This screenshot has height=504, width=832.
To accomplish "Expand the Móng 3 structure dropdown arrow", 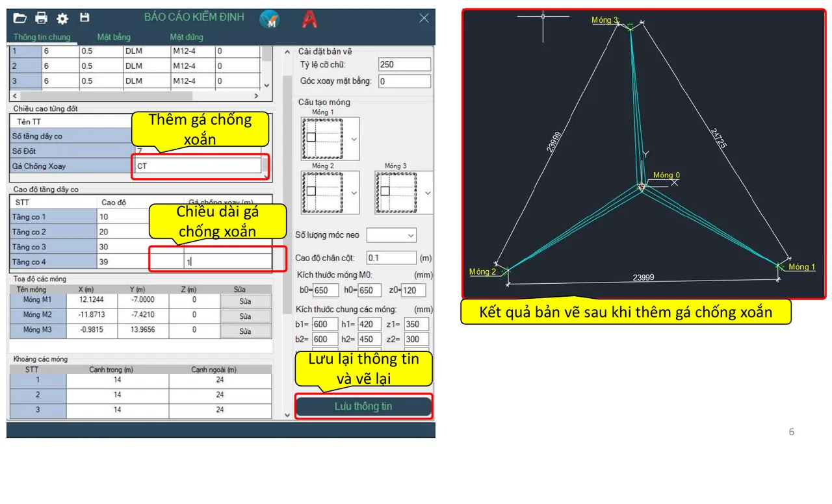I will pos(428,193).
